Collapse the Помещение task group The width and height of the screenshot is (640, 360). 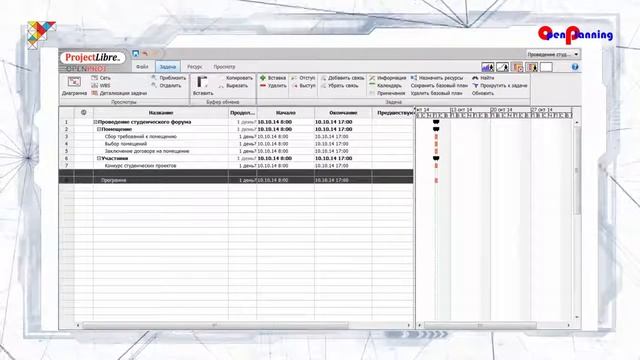point(99,129)
